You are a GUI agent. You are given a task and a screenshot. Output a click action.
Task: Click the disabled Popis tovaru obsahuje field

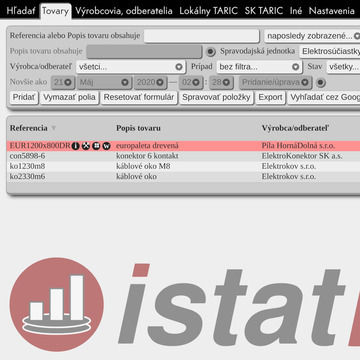(x=144, y=52)
